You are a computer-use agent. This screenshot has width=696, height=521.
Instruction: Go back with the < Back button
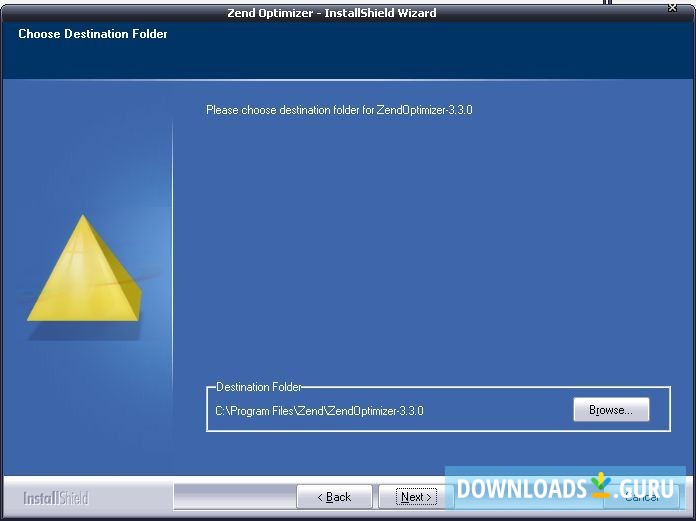[x=334, y=497]
